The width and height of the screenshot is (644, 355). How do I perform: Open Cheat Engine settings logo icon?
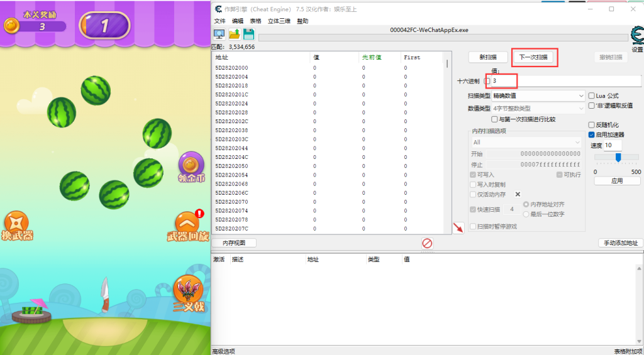pos(637,36)
